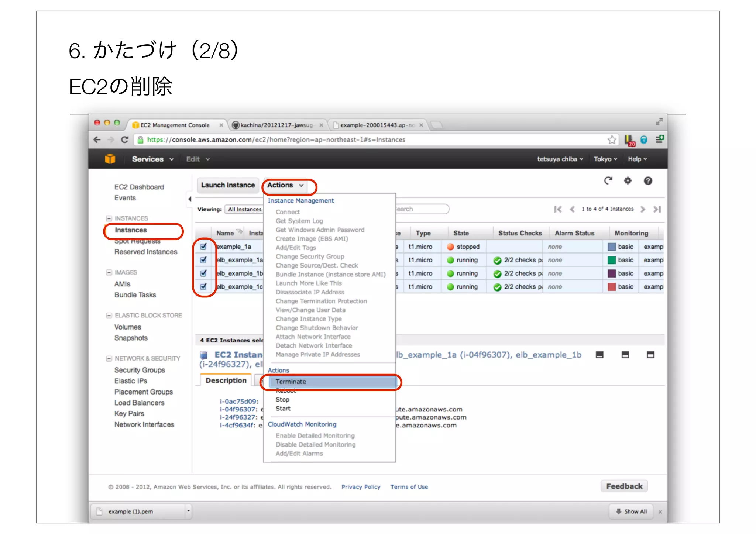The width and height of the screenshot is (756, 534).
Task: Collapse the NETWORK & SECURITY section
Action: coord(109,358)
